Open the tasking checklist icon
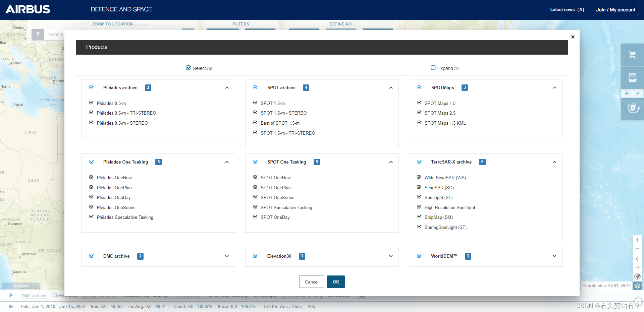 tap(633, 108)
